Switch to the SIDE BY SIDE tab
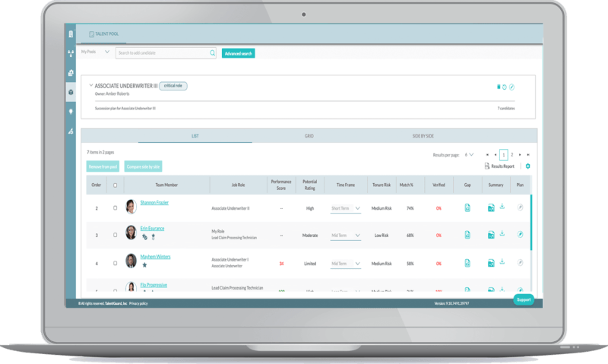This screenshot has height=364, width=608. pos(423,136)
